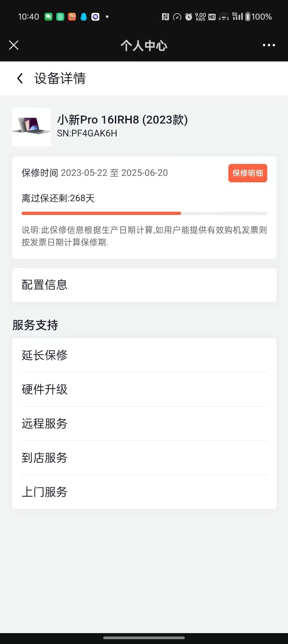Open the 上门服务 option
Image resolution: width=288 pixels, height=644 pixels.
tap(144, 492)
